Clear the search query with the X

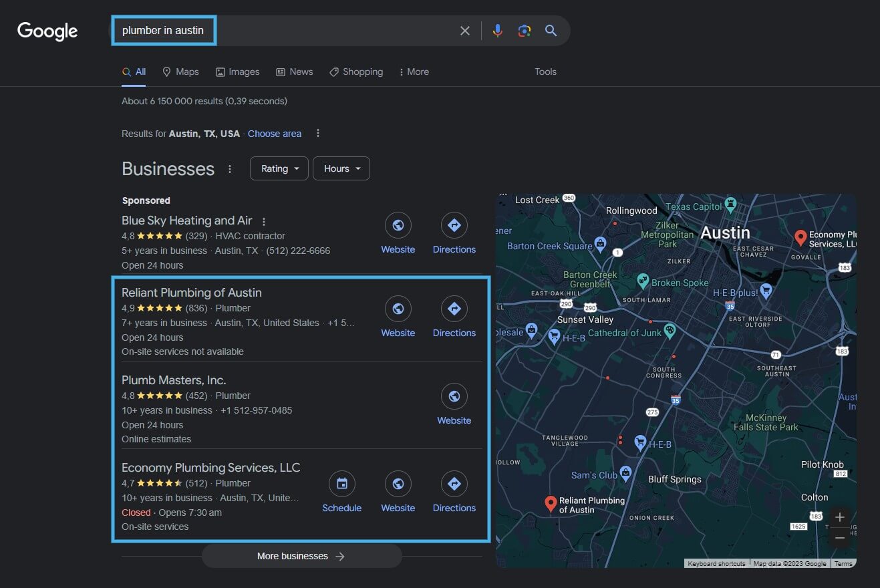465,30
